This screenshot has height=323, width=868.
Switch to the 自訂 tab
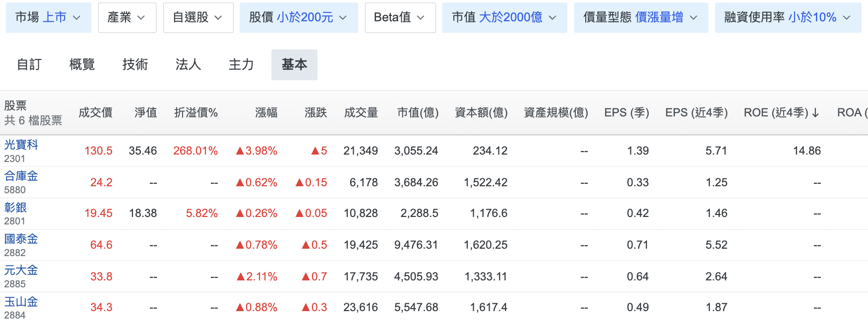[29, 64]
